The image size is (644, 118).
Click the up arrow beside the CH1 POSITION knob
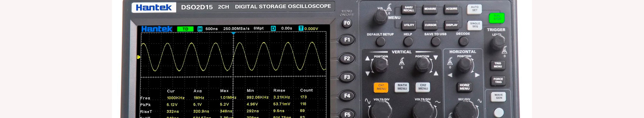click(367, 58)
